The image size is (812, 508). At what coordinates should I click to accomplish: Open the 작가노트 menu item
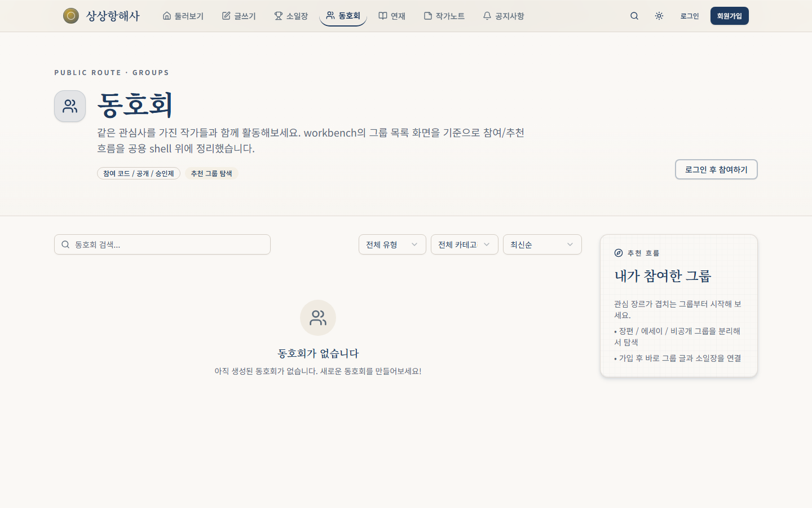[x=444, y=16]
